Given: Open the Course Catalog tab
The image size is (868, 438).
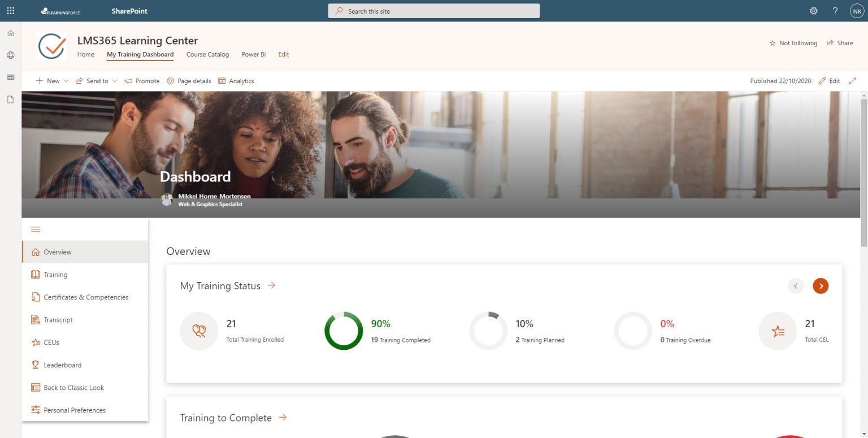Looking at the screenshot, I should [x=207, y=54].
